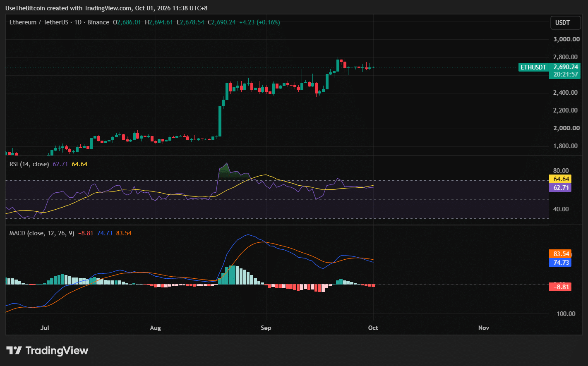Click the countdown timer 20:21:57
The width and height of the screenshot is (588, 366).
[565, 74]
